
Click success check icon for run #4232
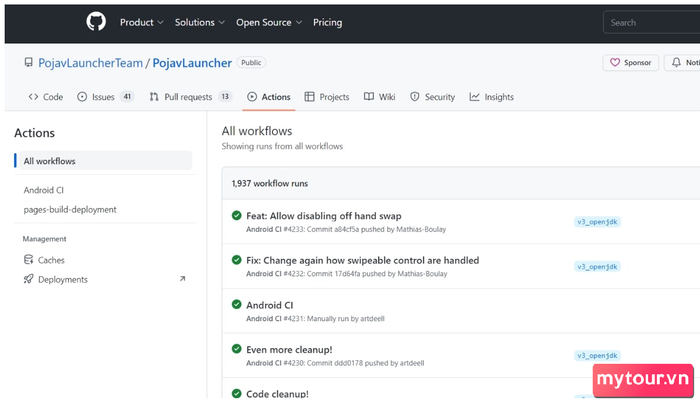coord(237,259)
